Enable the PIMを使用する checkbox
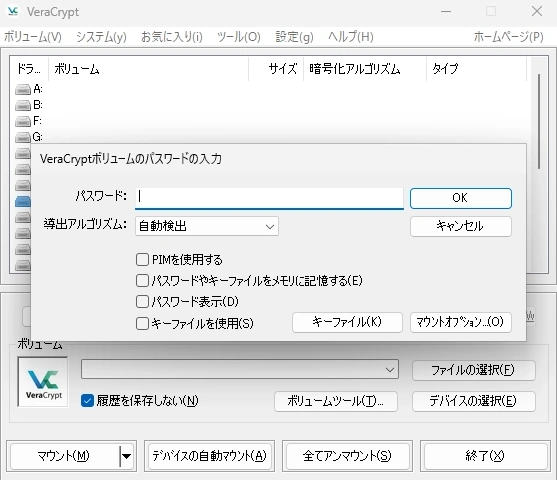The image size is (557, 480). 142,259
